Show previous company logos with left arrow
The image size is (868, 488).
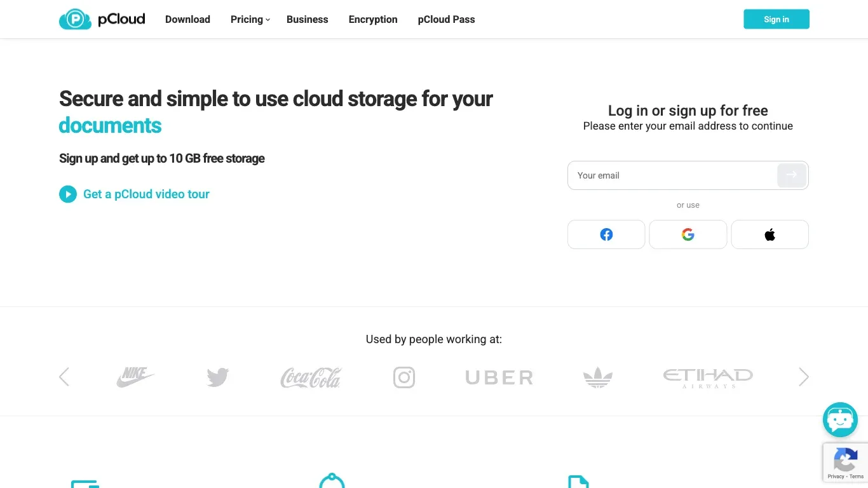pyautogui.click(x=64, y=377)
